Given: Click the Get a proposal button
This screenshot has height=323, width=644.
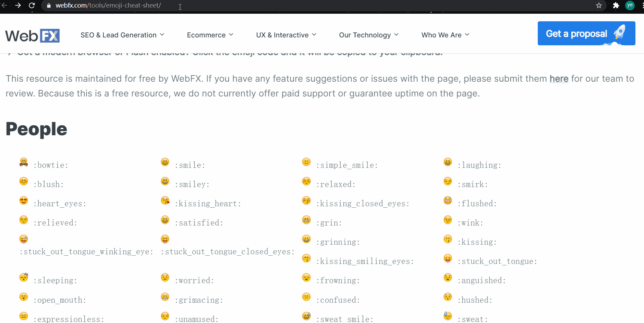Looking at the screenshot, I should click(x=586, y=33).
